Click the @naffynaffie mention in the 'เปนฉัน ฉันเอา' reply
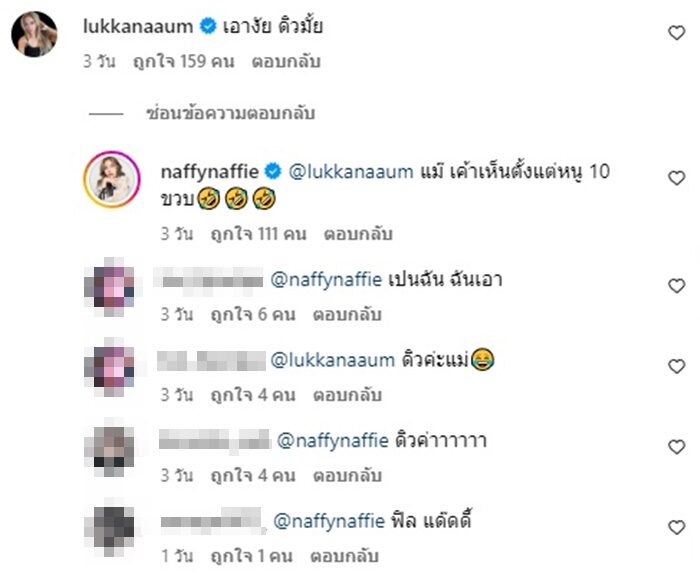 point(326,280)
